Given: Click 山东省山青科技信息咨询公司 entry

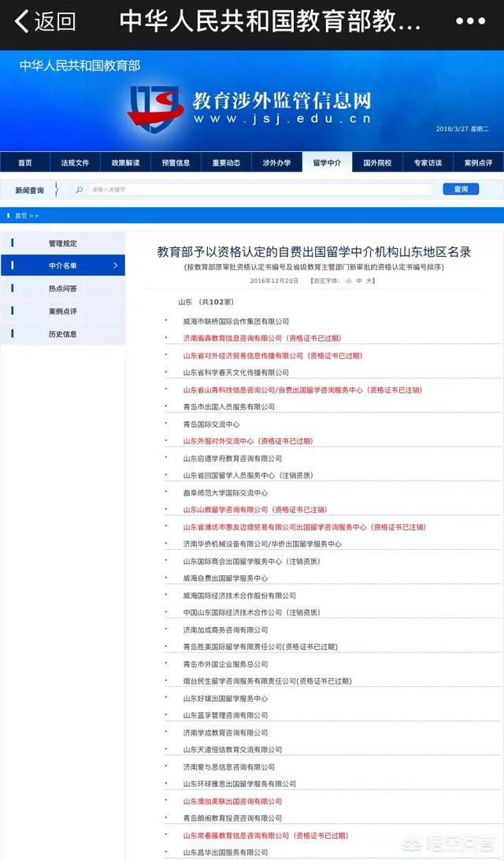Looking at the screenshot, I should (x=302, y=390).
